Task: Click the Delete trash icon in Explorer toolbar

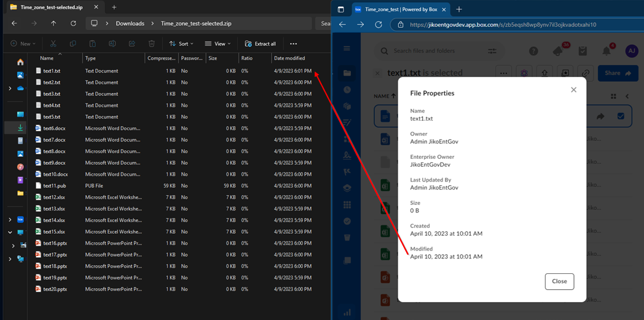Action: coord(152,44)
